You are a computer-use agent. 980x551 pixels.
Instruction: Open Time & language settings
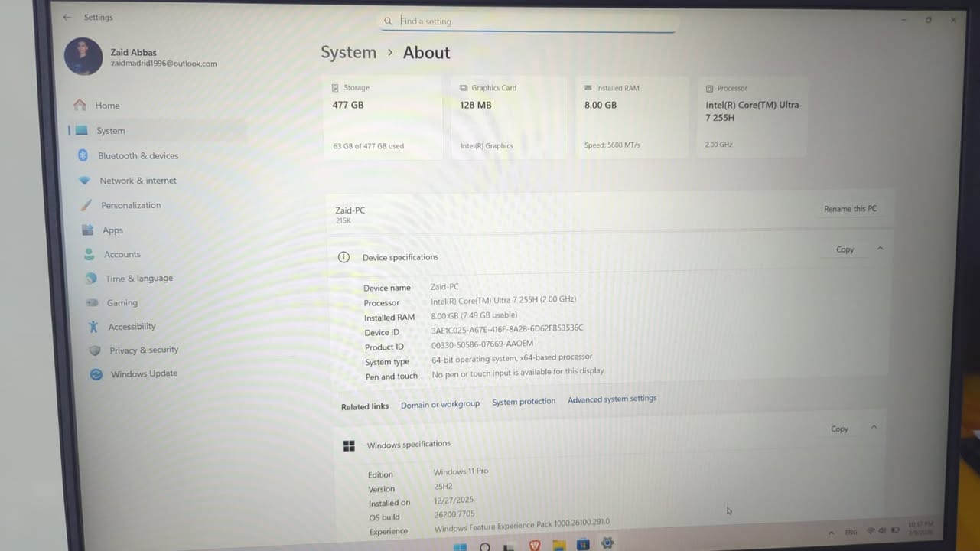point(138,279)
